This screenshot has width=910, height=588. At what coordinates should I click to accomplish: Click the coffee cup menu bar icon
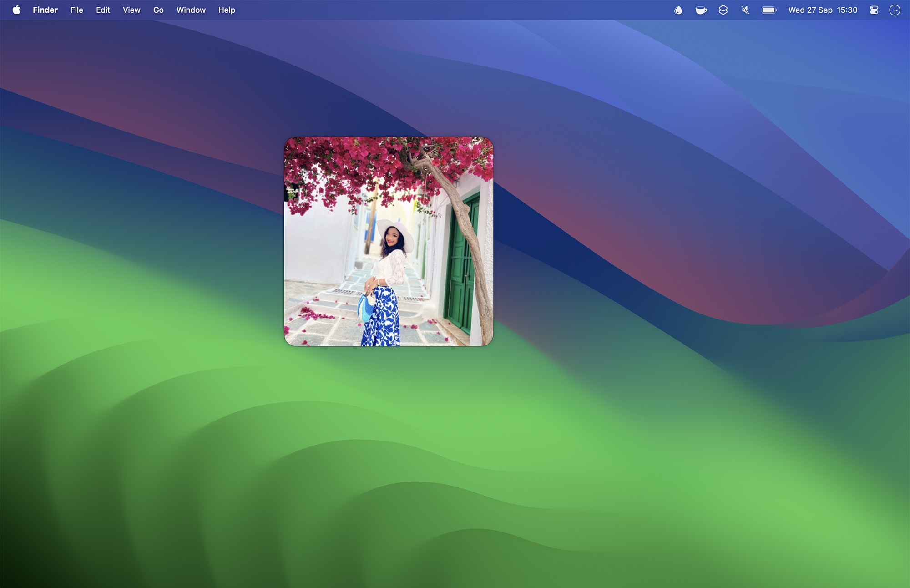(x=701, y=10)
